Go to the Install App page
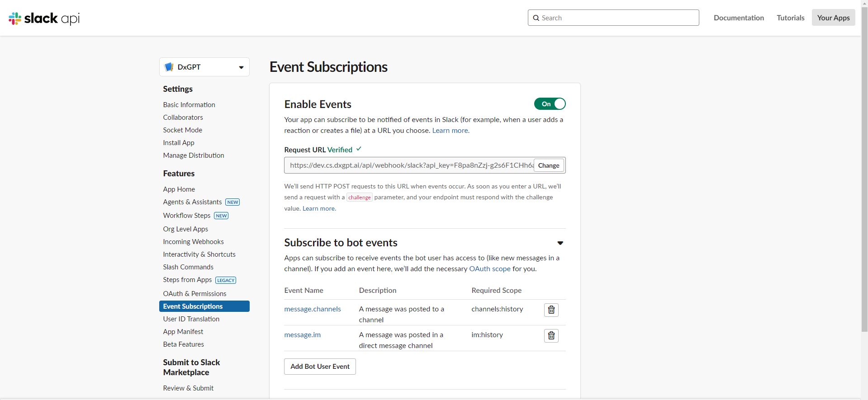 (x=179, y=142)
